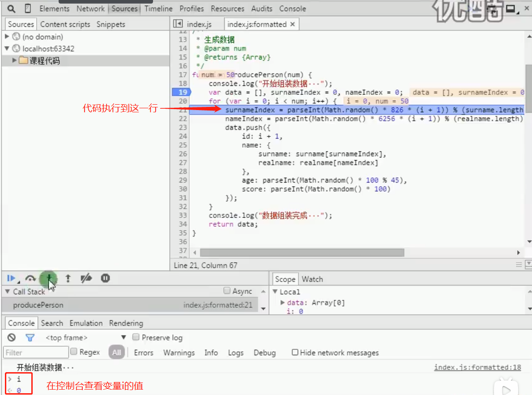The image size is (532, 395).
Task: Enable the Regex checkbox
Action: 74,352
